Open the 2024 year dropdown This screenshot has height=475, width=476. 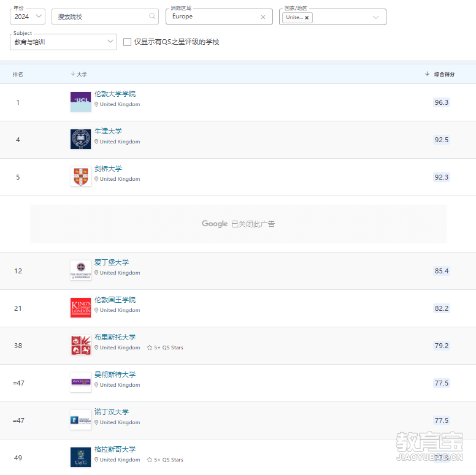point(28,17)
